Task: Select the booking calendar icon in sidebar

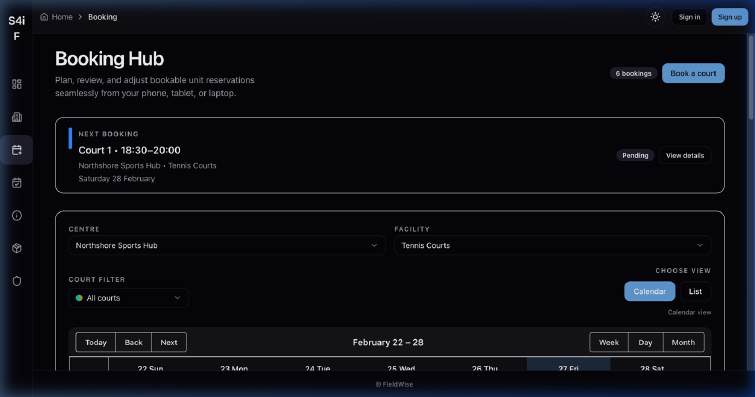Action: 17,150
